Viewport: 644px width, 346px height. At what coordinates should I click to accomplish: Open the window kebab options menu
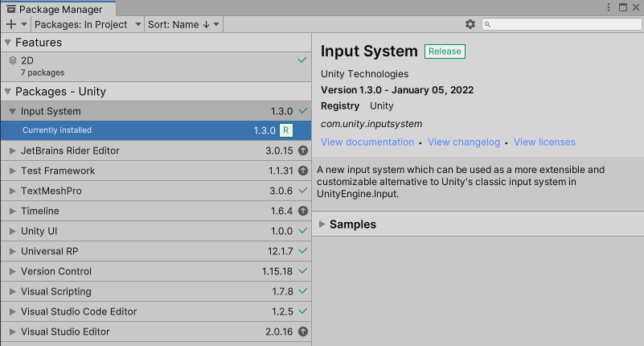(609, 7)
